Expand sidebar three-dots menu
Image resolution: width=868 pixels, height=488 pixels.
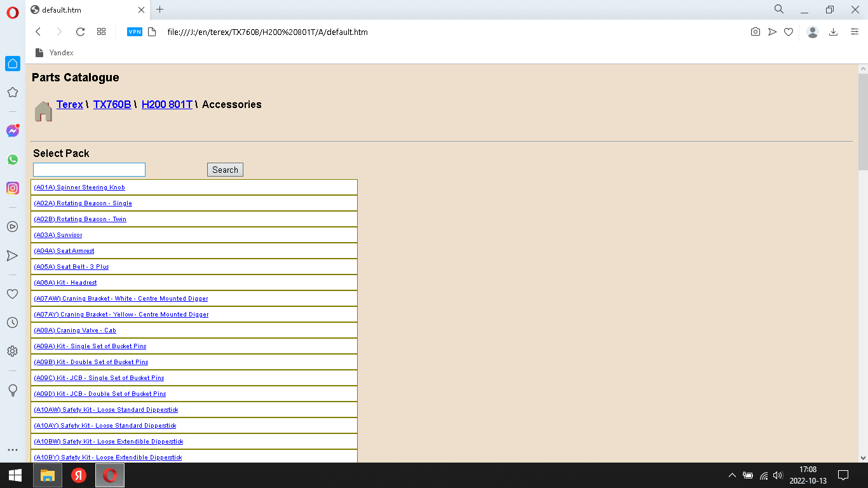pos(12,450)
